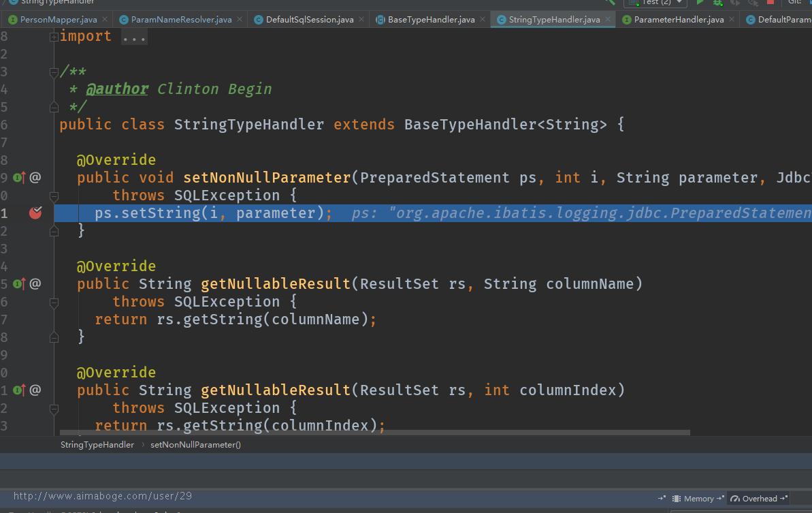Click the Debug bug icon in toolbar
The width and height of the screenshot is (812, 513).
718,2
